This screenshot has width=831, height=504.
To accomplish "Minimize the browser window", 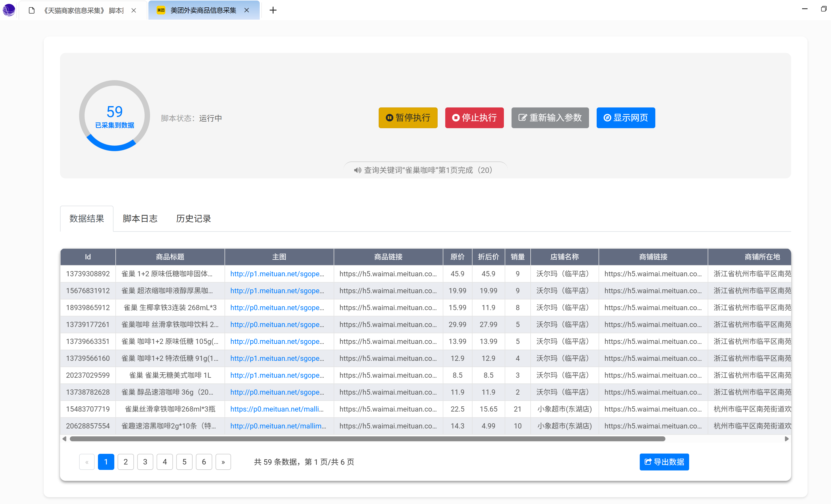I will (x=804, y=9).
